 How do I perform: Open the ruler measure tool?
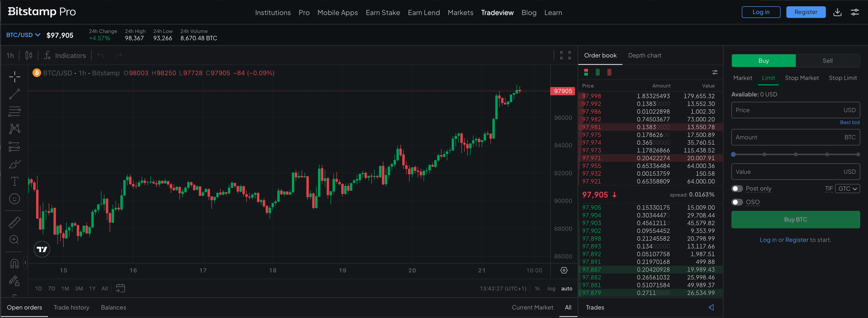pyautogui.click(x=15, y=222)
